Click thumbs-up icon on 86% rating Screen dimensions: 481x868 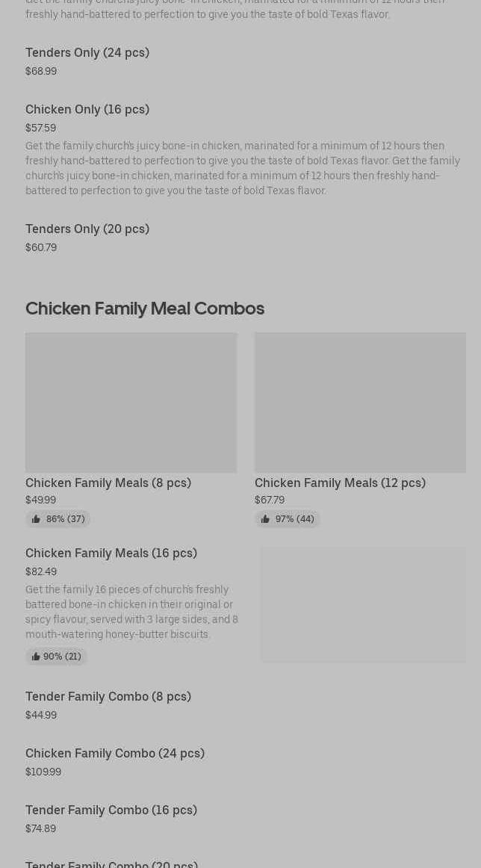tap(36, 519)
